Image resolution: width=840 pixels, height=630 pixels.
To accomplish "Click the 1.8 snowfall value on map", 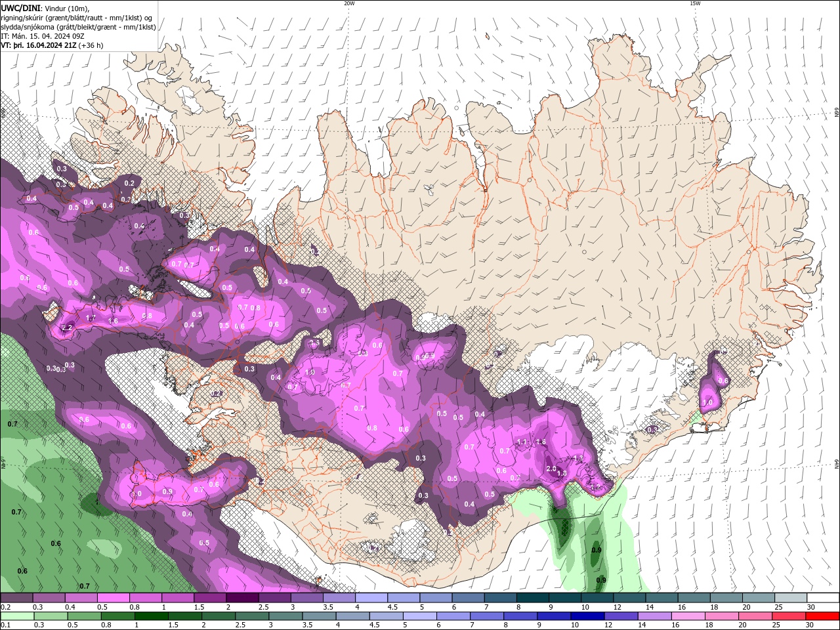I will (x=562, y=473).
